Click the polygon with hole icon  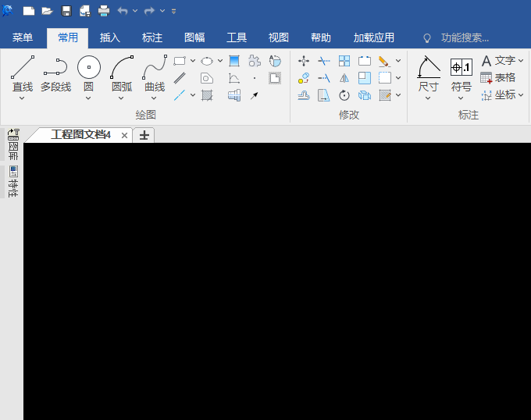[x=207, y=78]
